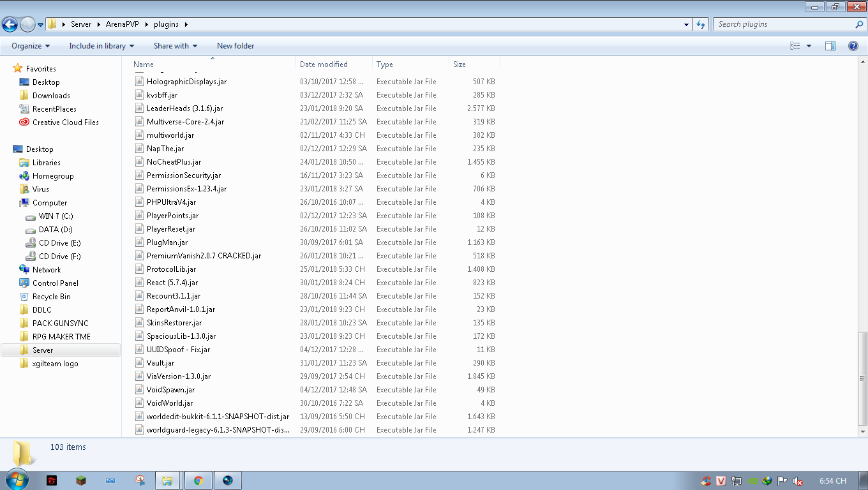
Task: Click the muted volume speaker tray icon
Action: (x=798, y=481)
